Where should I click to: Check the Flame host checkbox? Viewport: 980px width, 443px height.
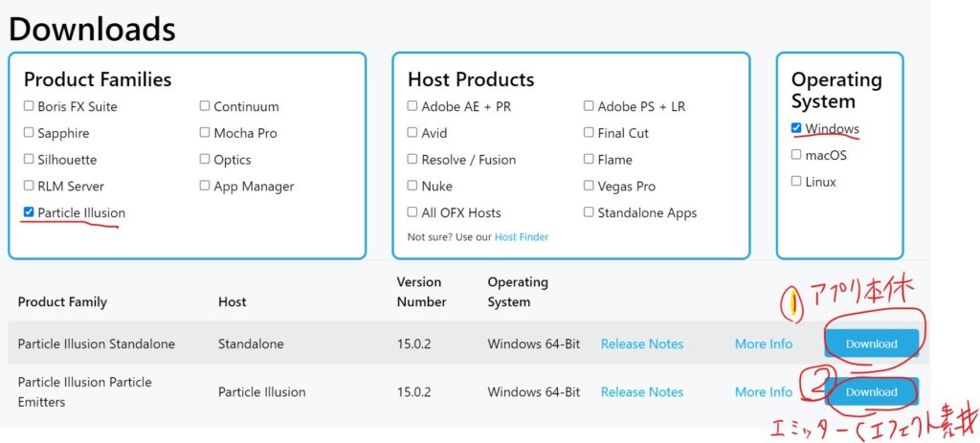[589, 159]
